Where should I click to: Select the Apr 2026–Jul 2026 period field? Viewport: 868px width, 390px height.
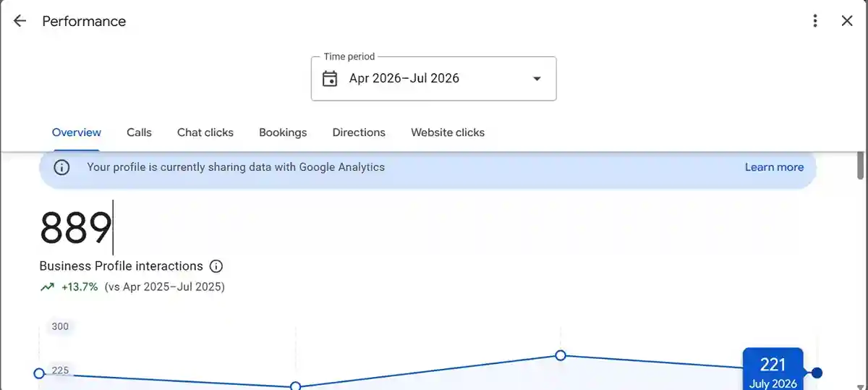433,78
